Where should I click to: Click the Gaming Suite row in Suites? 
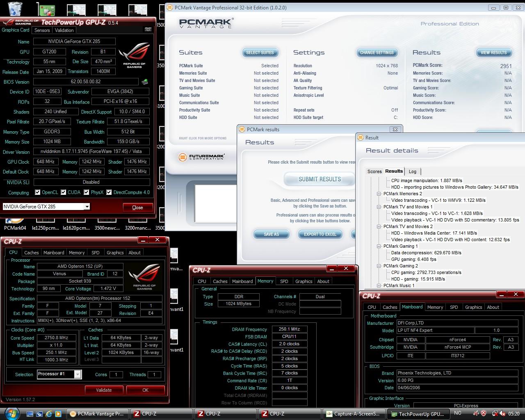(228, 88)
